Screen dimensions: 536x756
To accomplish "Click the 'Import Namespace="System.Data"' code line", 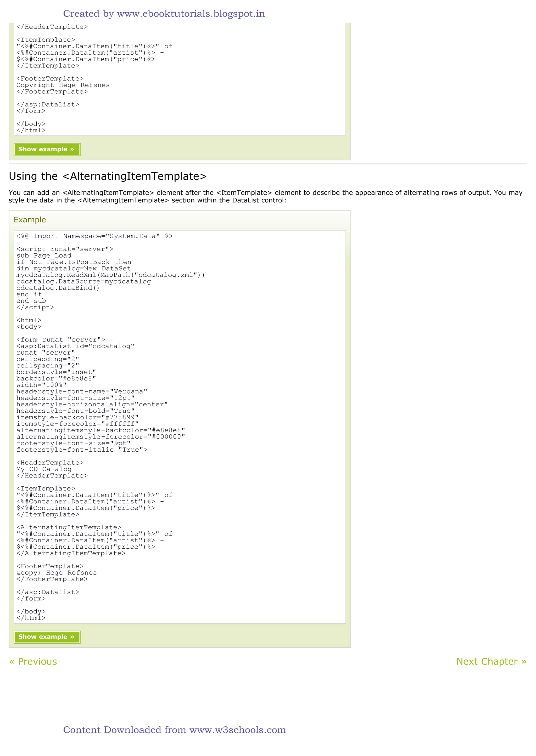I will coord(95,236).
